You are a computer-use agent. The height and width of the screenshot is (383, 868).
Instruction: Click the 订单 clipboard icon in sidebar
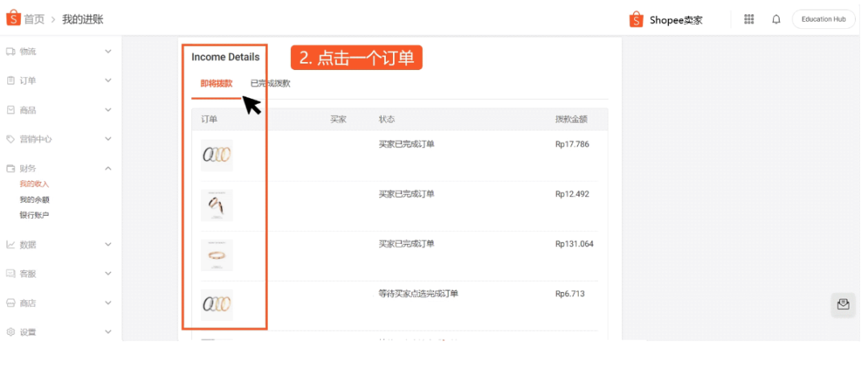coord(10,81)
